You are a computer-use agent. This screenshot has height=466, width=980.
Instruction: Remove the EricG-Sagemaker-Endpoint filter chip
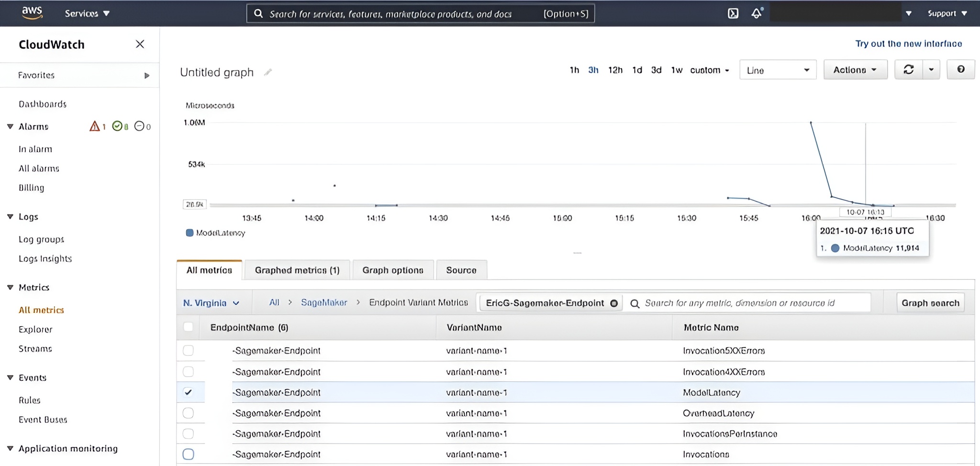[614, 303]
